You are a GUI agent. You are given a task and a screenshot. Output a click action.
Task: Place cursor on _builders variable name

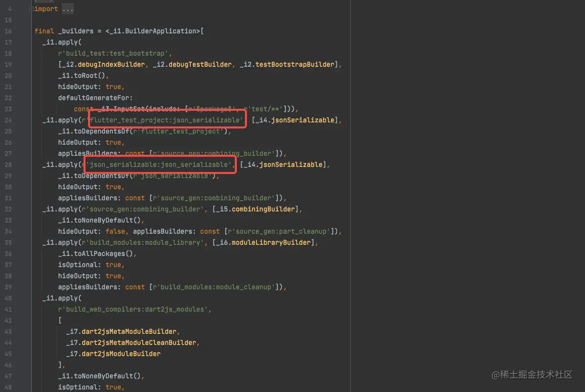76,31
